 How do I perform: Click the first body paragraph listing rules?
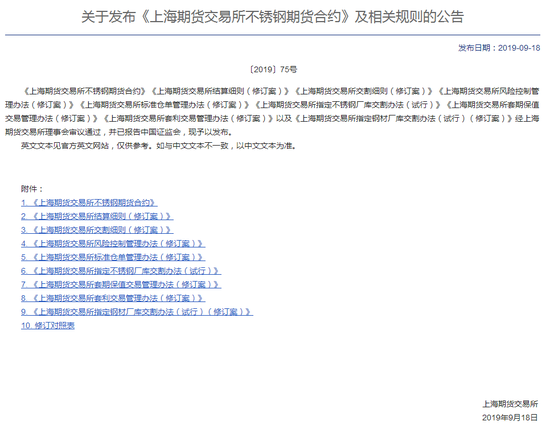click(x=272, y=112)
